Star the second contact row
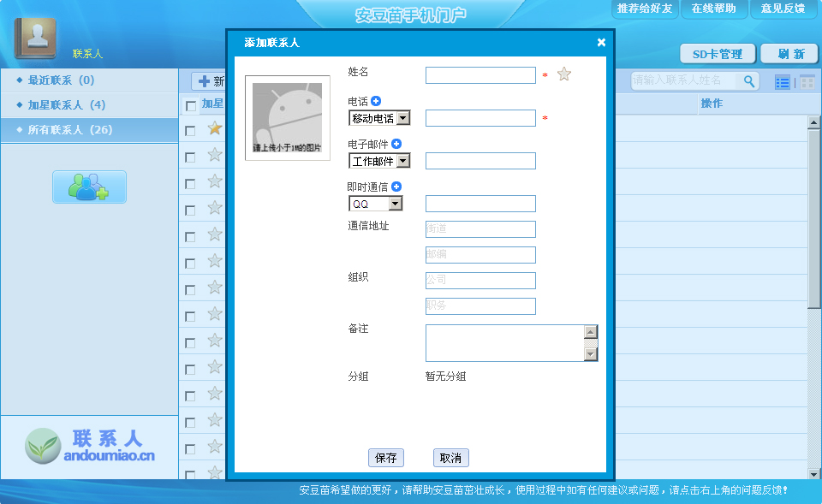 214,155
